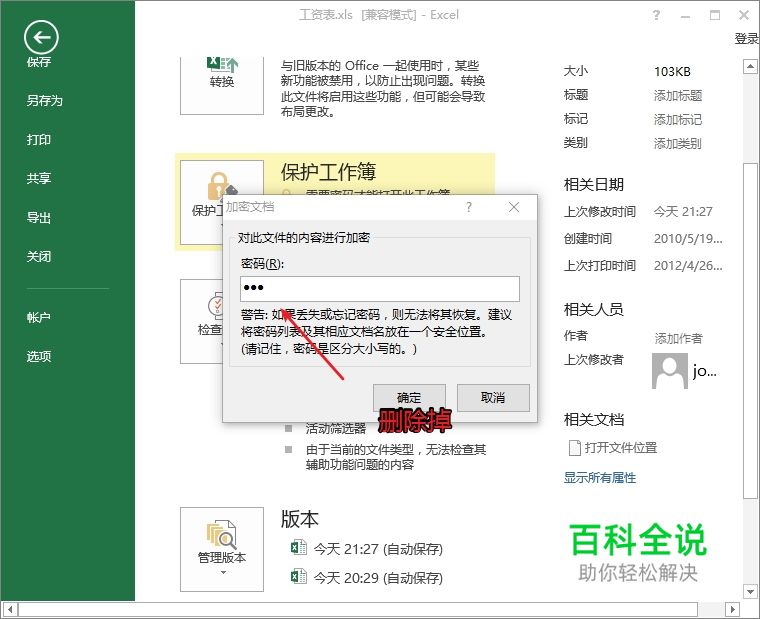Screen dimensions: 760x619
Task: Select 共享 in the left menu
Action: 39,178
